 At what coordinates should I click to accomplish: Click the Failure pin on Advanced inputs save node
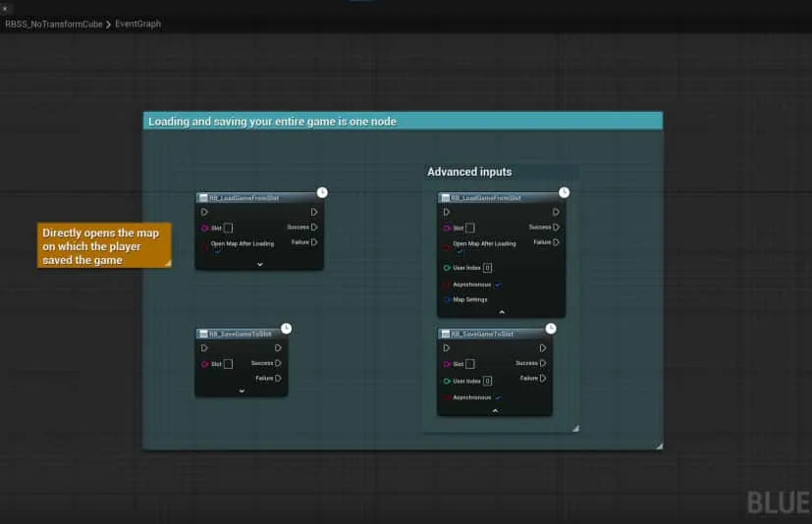[543, 378]
